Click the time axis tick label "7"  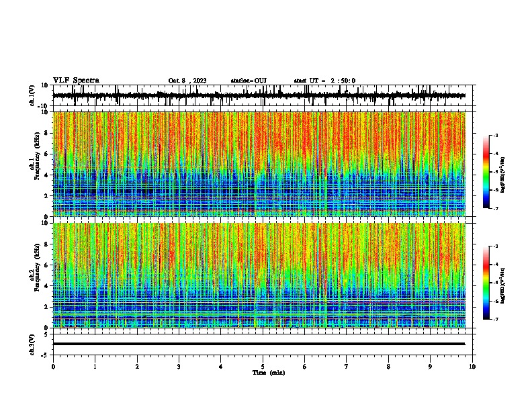347,367
